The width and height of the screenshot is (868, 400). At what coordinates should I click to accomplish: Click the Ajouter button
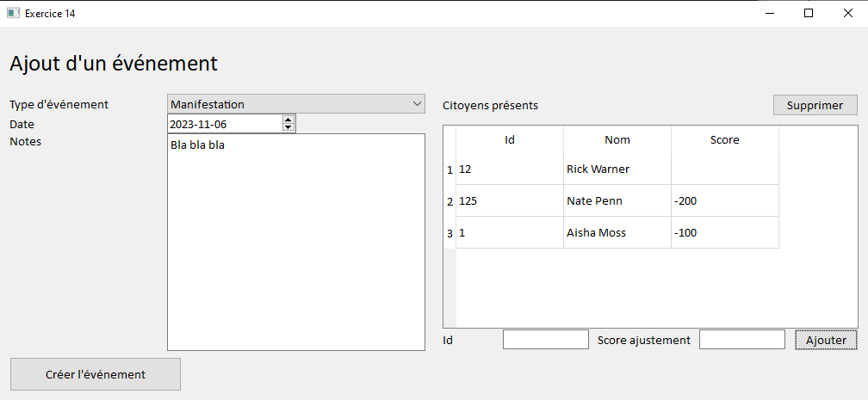[826, 341]
